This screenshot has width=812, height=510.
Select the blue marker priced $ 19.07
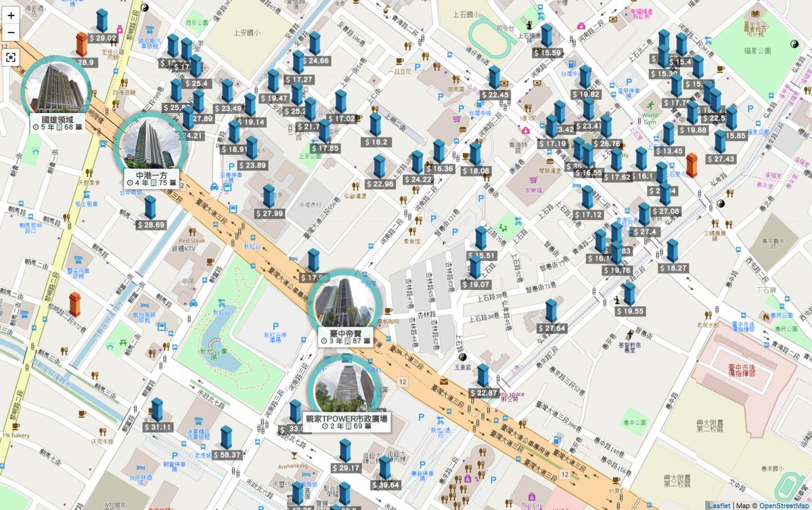coord(475,268)
